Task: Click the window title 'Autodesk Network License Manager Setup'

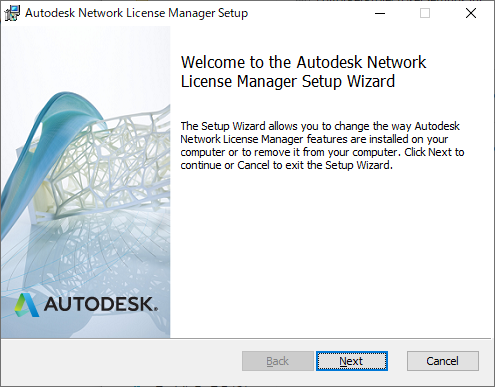Action: click(136, 13)
